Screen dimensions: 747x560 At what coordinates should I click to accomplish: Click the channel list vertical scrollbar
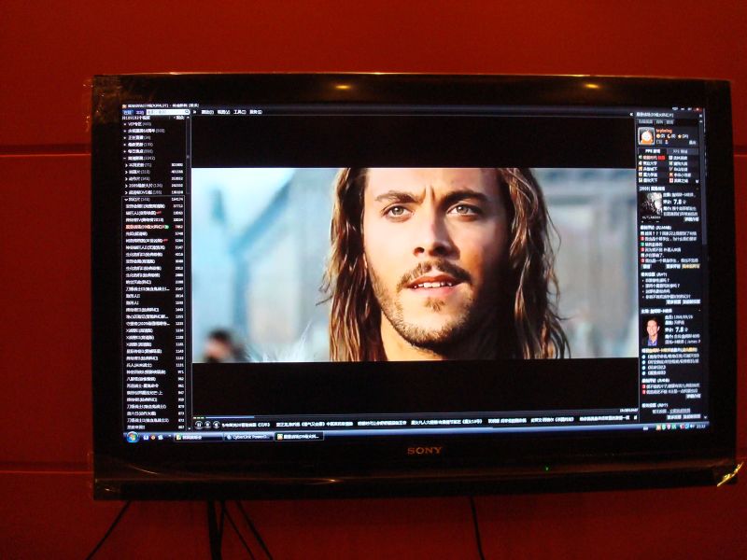click(188, 272)
